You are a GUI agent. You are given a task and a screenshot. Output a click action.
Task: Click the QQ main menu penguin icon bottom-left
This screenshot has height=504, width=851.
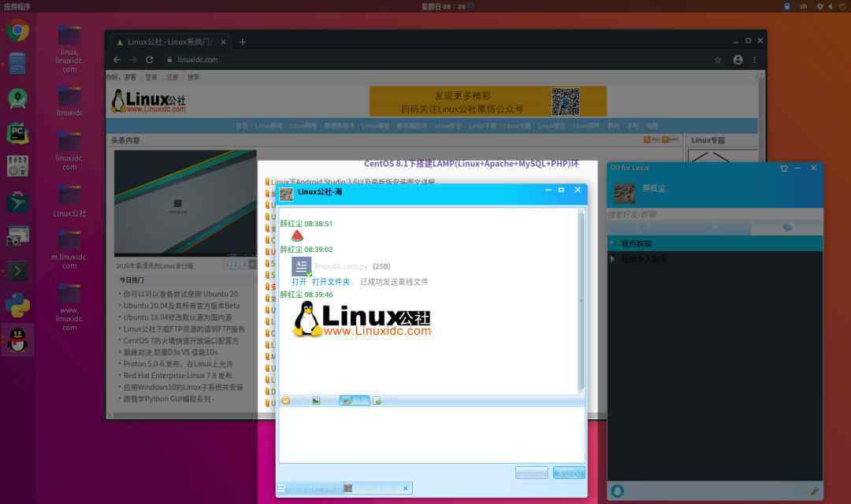pos(617,491)
